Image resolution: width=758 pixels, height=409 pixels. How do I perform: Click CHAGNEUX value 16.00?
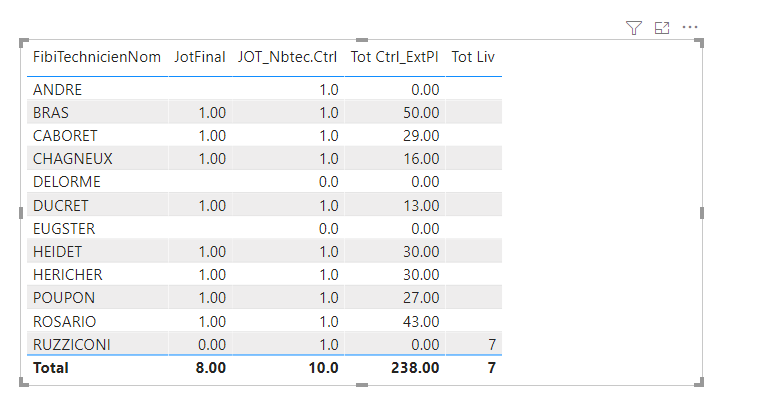click(x=421, y=159)
